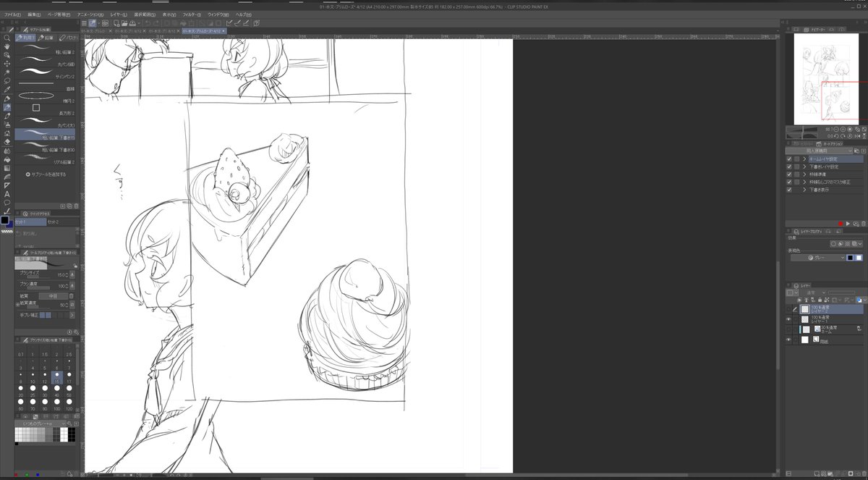Click the 中目 paper texture button

pos(53,296)
